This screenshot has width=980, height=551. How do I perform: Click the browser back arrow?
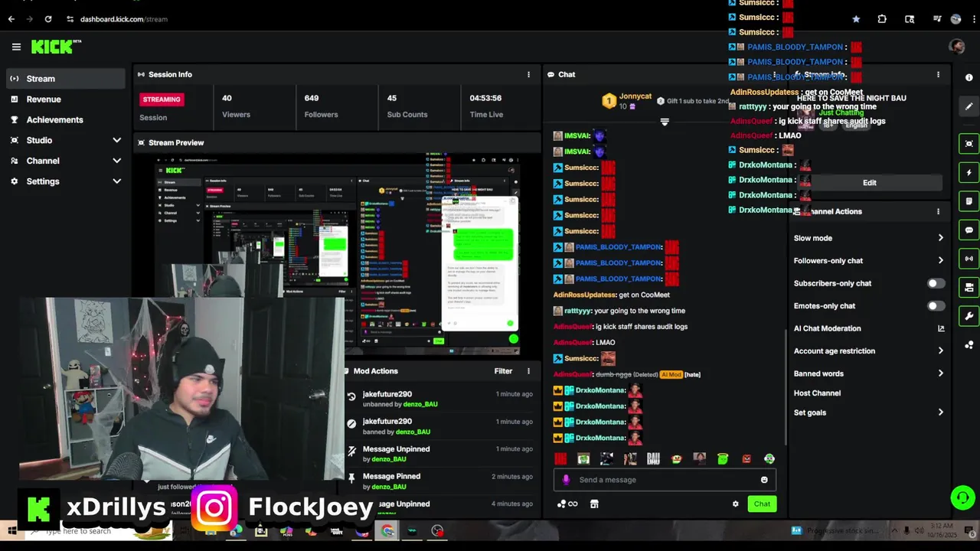11,18
